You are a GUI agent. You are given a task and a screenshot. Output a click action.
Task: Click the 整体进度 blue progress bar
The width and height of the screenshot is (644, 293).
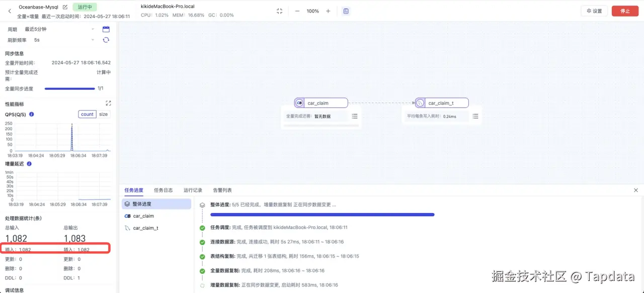pyautogui.click(x=323, y=215)
